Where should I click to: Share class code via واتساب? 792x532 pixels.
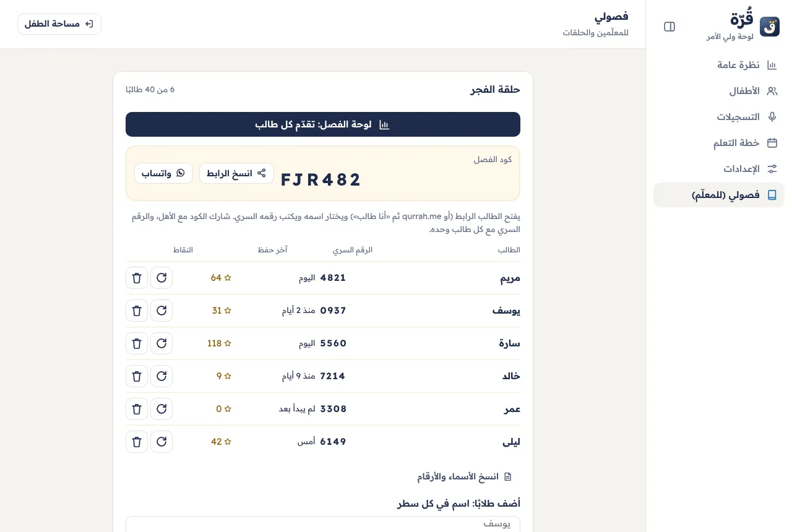[164, 173]
